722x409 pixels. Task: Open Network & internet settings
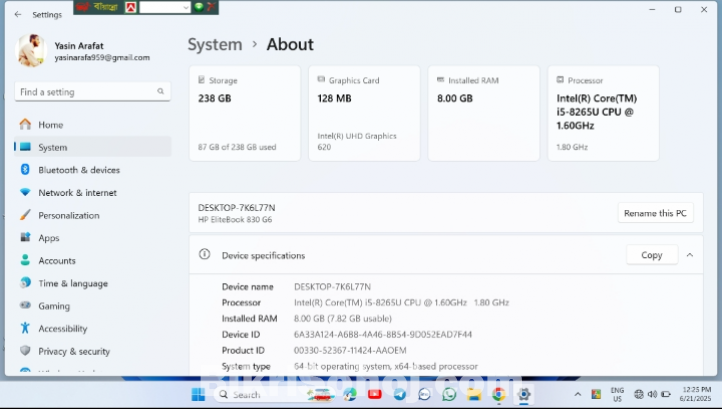tap(93, 193)
